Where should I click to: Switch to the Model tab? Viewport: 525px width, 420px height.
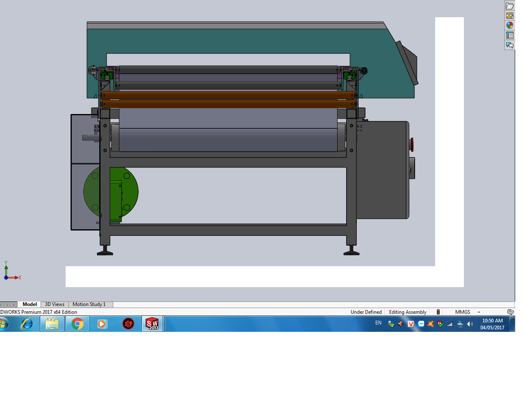30,304
